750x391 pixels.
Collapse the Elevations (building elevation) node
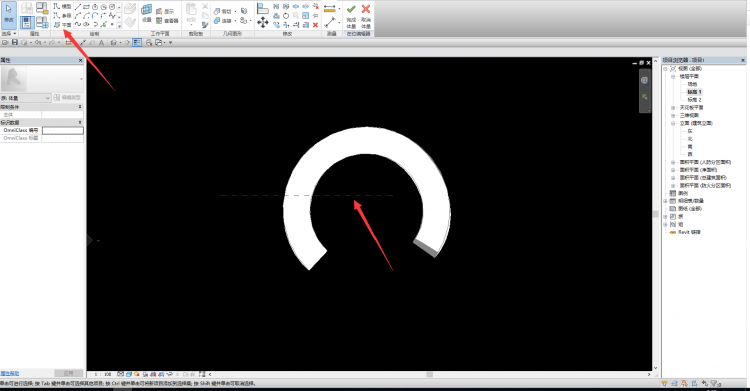673,123
